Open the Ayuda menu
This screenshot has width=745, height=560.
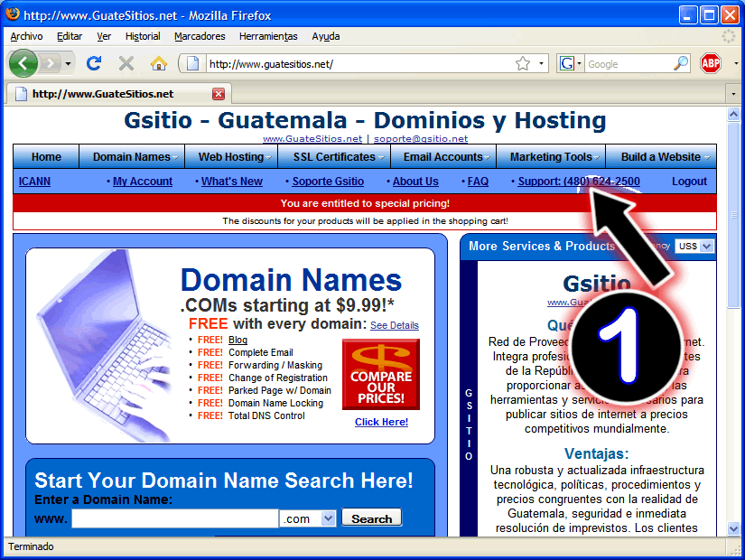point(325,36)
